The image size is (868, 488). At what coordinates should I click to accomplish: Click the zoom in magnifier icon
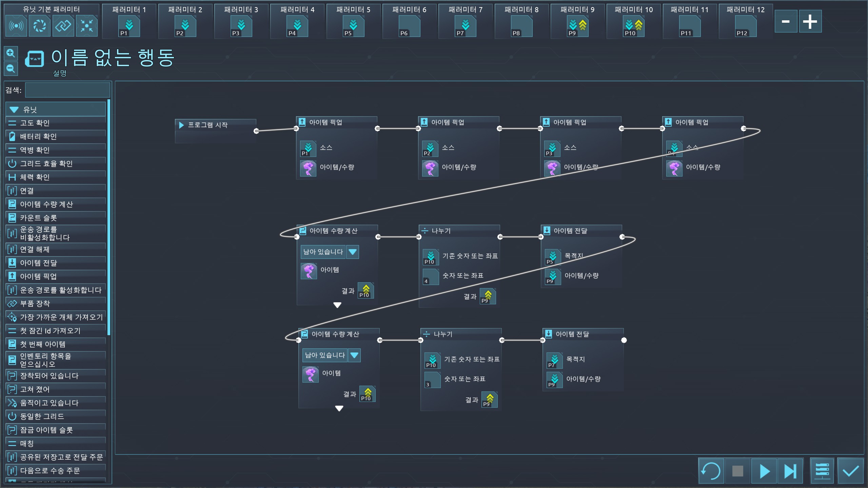[11, 53]
